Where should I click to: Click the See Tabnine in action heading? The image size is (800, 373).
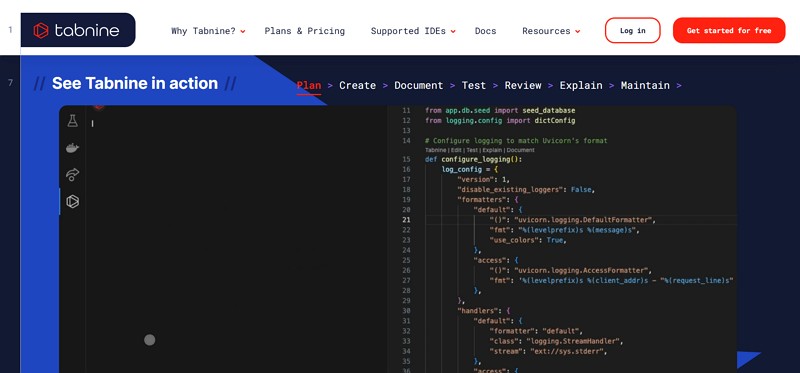click(135, 83)
